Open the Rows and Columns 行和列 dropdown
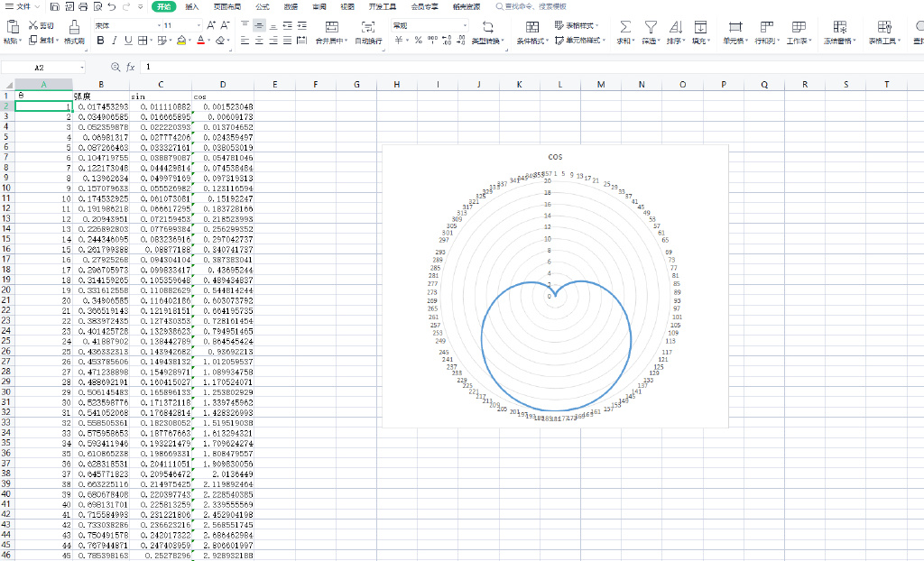 767,32
